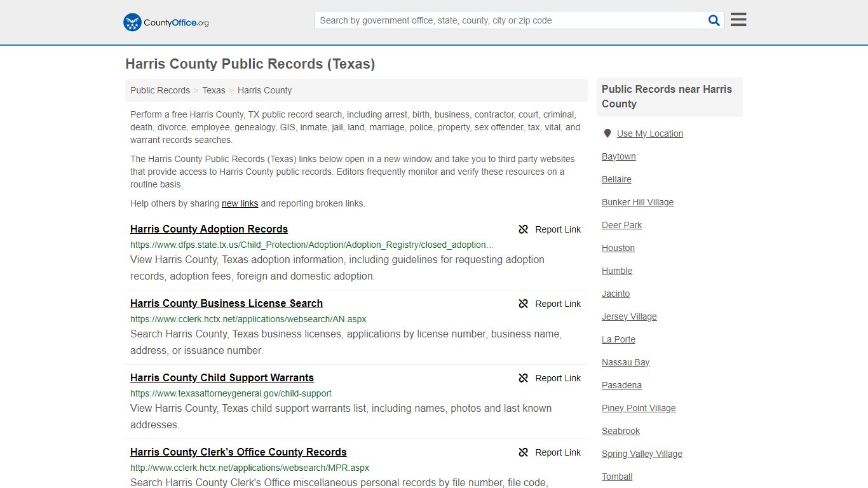Open Harris County Clerk's Office County Records
Viewport: 868px width, 488px height.
point(238,452)
